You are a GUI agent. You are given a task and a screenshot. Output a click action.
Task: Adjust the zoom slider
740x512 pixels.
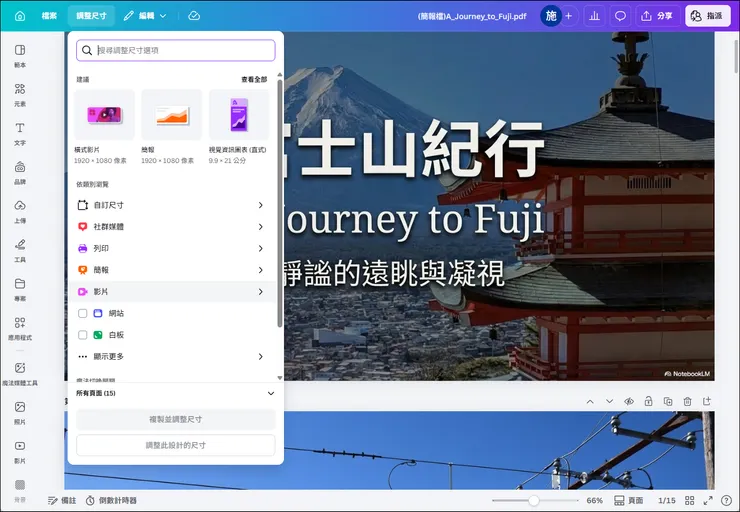coord(534,501)
